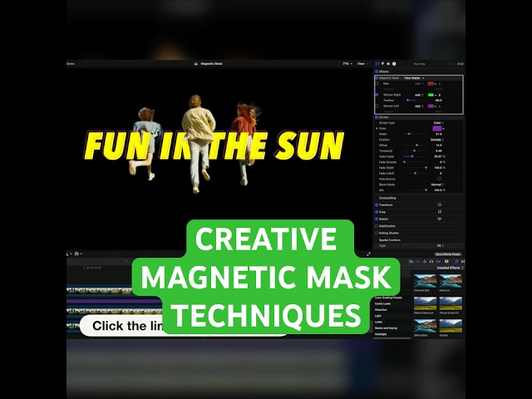Toggle the Crop checkbox

[x=377, y=212]
